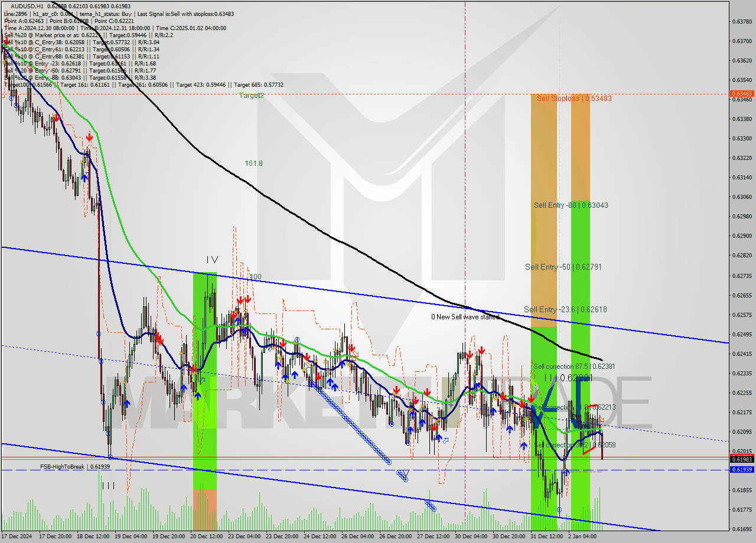
Task: Click the '161.8' Fibonacci label
Action: [254, 163]
